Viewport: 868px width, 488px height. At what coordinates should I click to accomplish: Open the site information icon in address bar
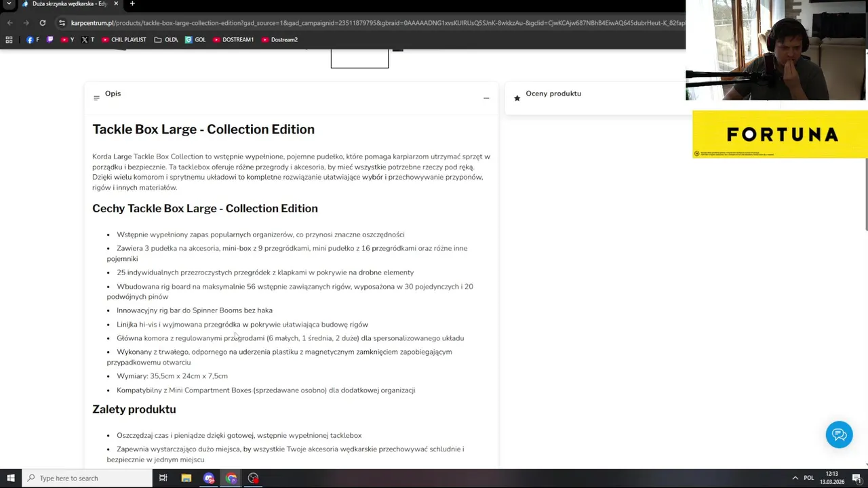coord(62,22)
